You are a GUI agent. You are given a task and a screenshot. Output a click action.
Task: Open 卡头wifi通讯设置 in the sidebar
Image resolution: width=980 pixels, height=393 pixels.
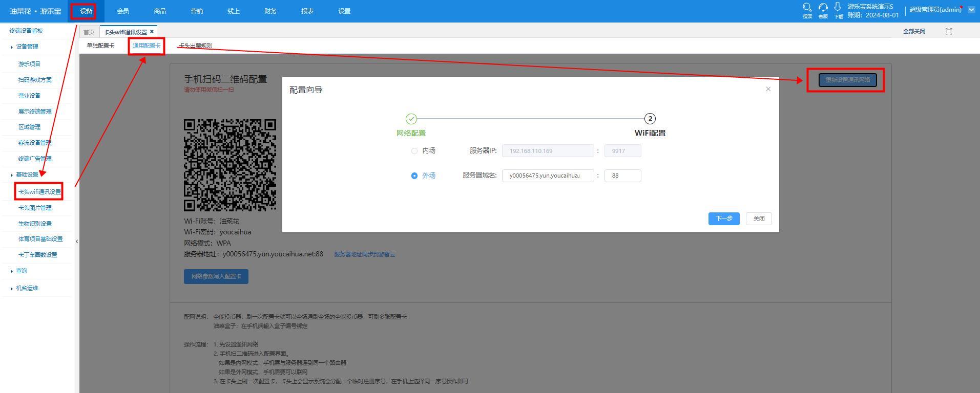(x=39, y=192)
